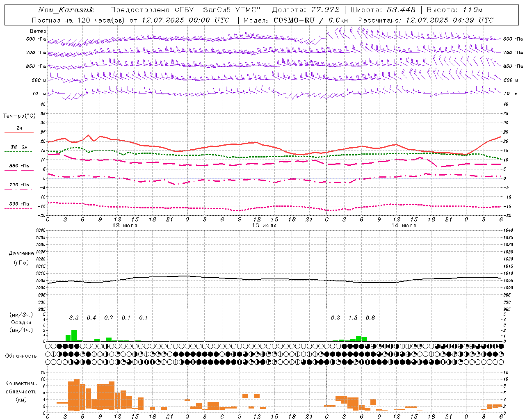Image resolution: width=525 pixels, height=420 pixels.
Task: Click the model label COSMO-RU / 6.6км
Action: pyautogui.click(x=311, y=20)
